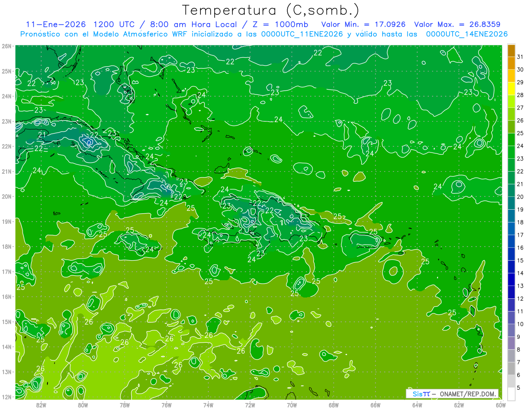Click the '23N' latitude axis label

6,121
